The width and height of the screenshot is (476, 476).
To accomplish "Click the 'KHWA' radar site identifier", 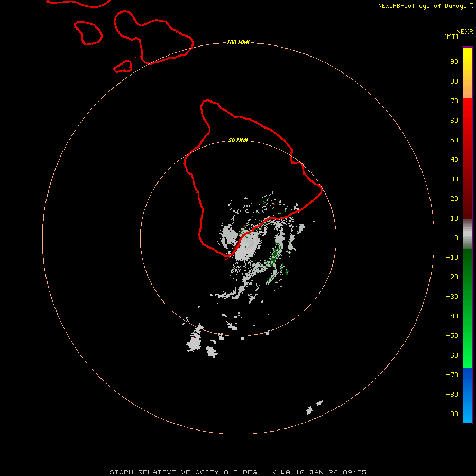I will pos(281,472).
